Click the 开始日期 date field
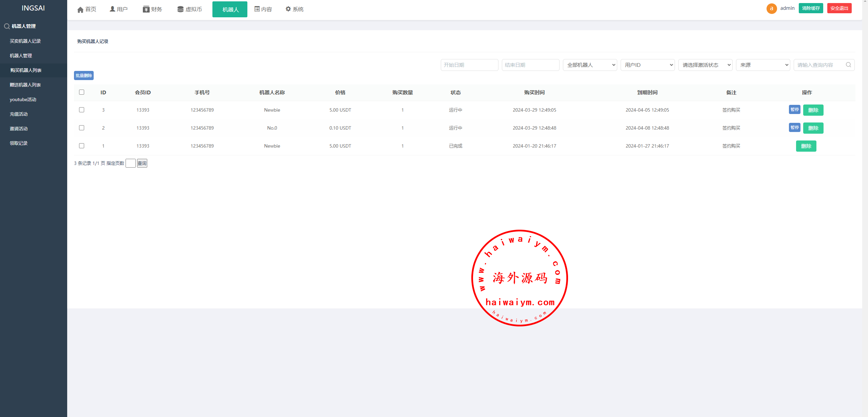The image size is (868, 417). 469,65
